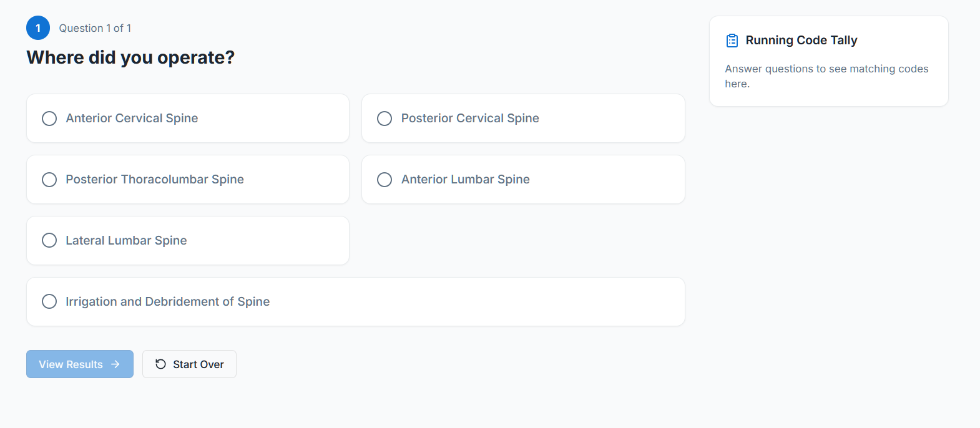Click the Running Code Tally panel
Viewport: 980px width, 428px height.
click(828, 62)
